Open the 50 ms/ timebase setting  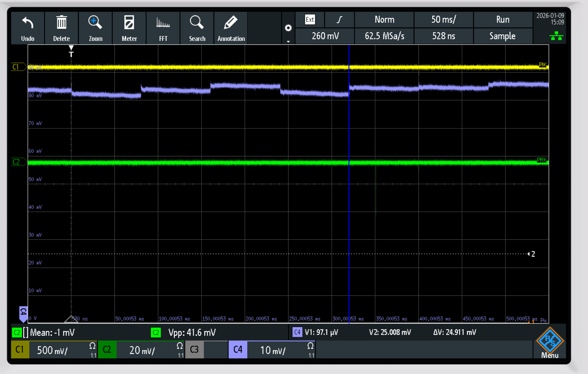coord(443,20)
